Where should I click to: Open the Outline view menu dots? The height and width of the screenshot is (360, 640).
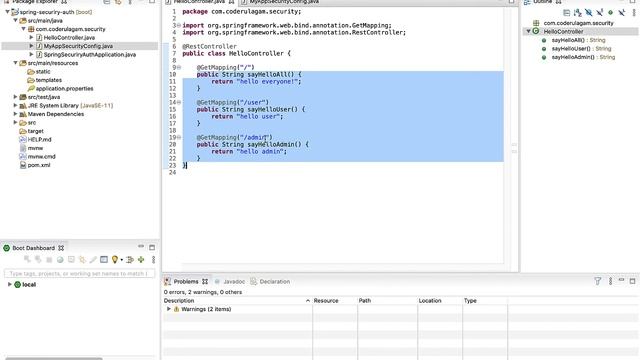(x=634, y=13)
